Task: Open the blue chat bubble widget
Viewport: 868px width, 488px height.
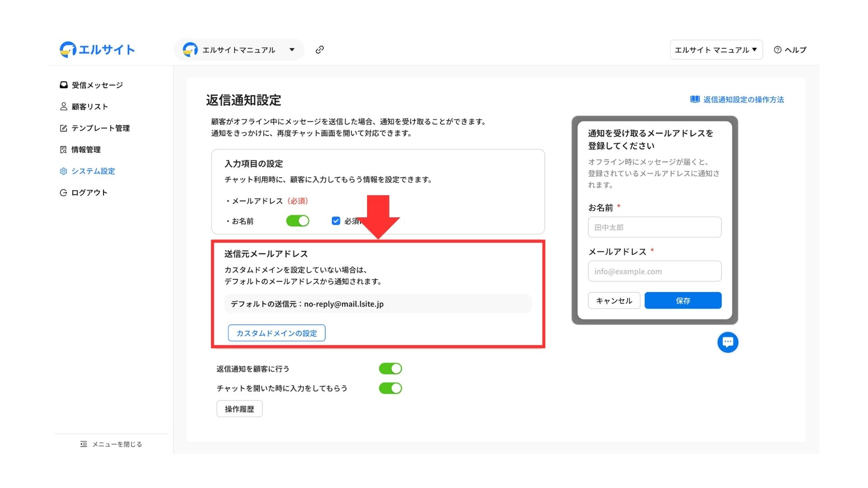Action: [727, 342]
